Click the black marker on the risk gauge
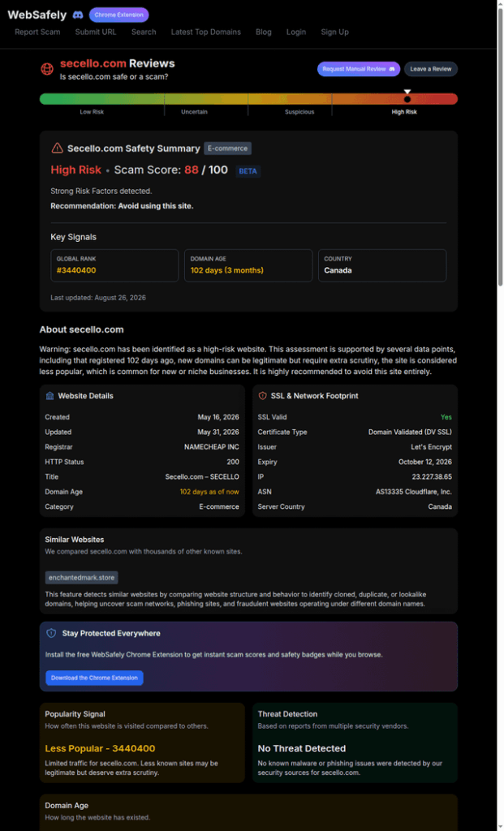The image size is (504, 831). 407,99
